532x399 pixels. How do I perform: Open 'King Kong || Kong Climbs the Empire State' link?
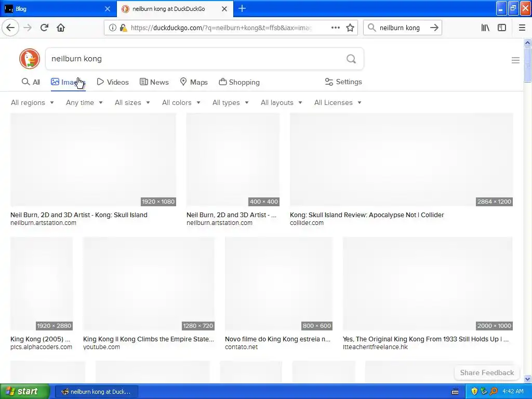click(x=149, y=339)
